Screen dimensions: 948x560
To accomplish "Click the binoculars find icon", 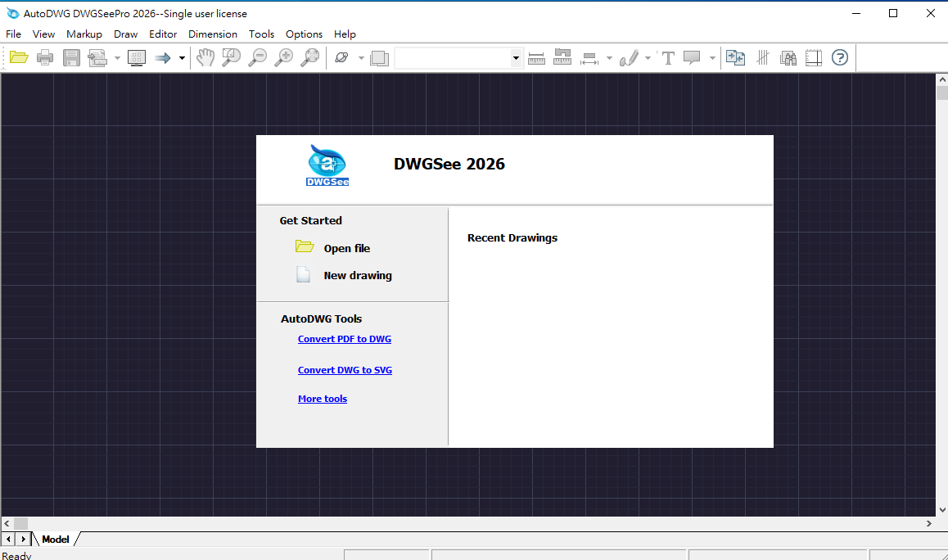I will click(788, 57).
